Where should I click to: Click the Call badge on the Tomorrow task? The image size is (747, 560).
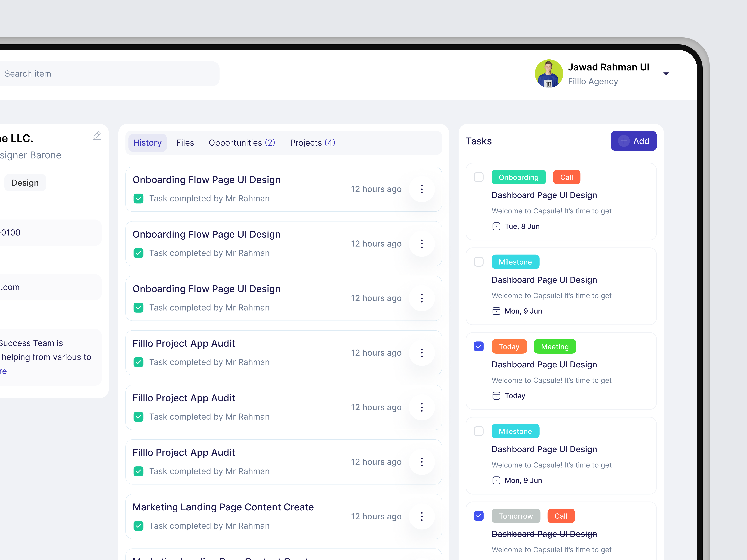[x=561, y=516]
